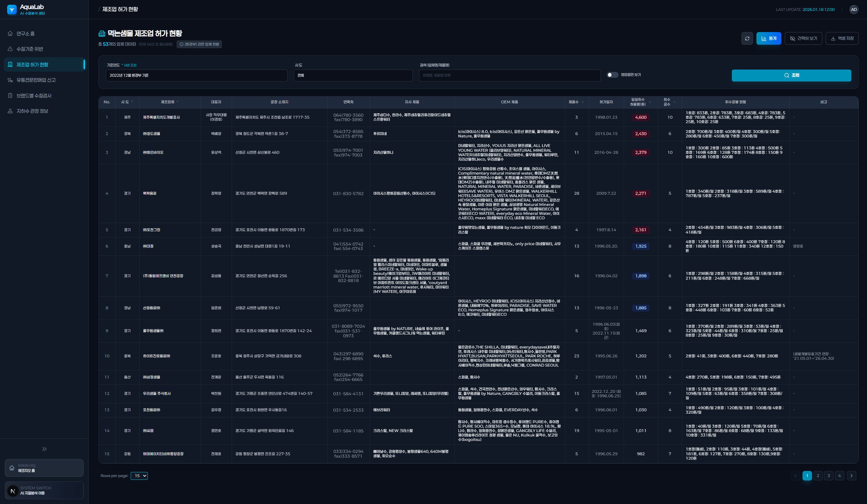The height and width of the screenshot is (504, 867).
Task: Click the LAST UPDATE 2026.01.18 12:00 timestamp
Action: [805, 10]
